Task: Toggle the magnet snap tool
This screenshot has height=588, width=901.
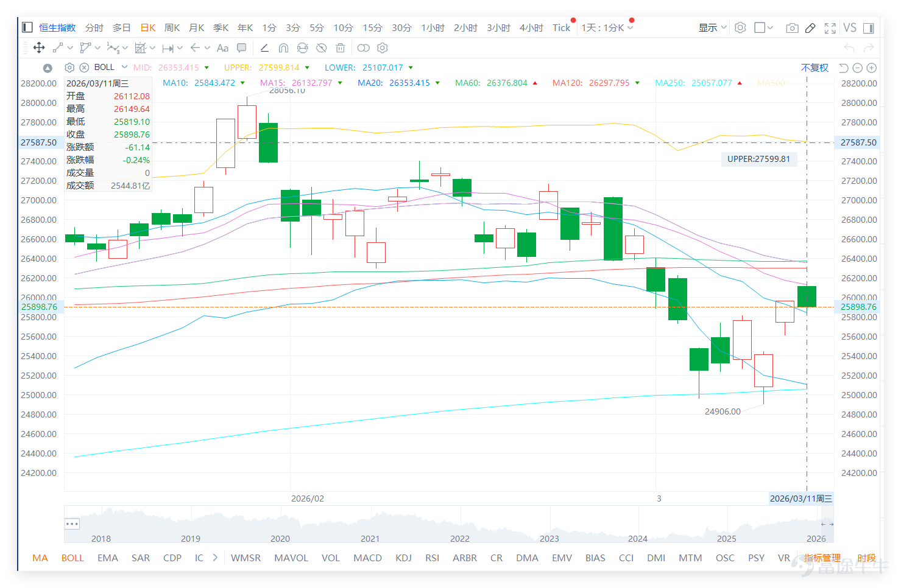Action: [283, 48]
